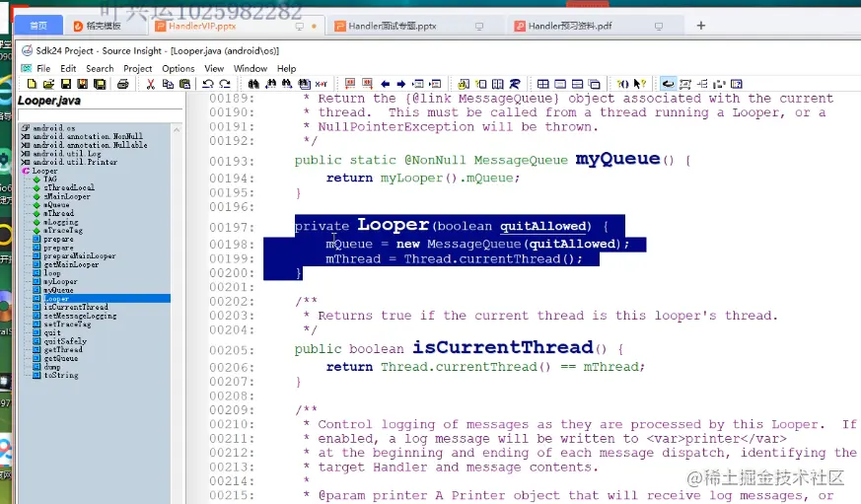The width and height of the screenshot is (861, 504).
Task: Click the Paste clipboard icon
Action: click(x=185, y=84)
